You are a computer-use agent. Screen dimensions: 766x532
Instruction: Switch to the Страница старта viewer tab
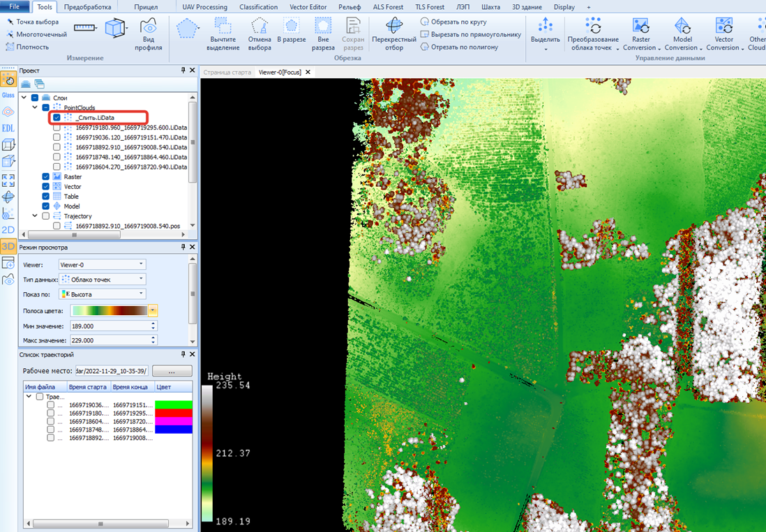pos(227,73)
